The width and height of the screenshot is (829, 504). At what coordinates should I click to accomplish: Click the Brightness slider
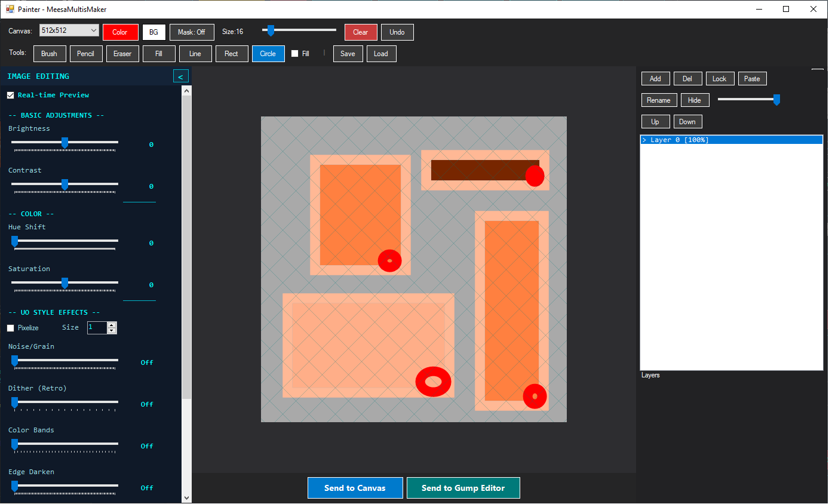[x=65, y=143]
